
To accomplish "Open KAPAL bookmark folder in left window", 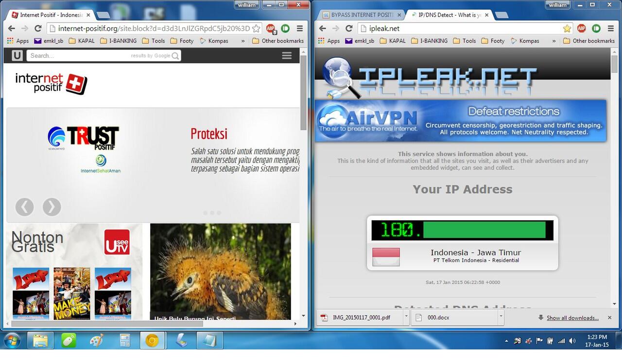I will tap(82, 41).
